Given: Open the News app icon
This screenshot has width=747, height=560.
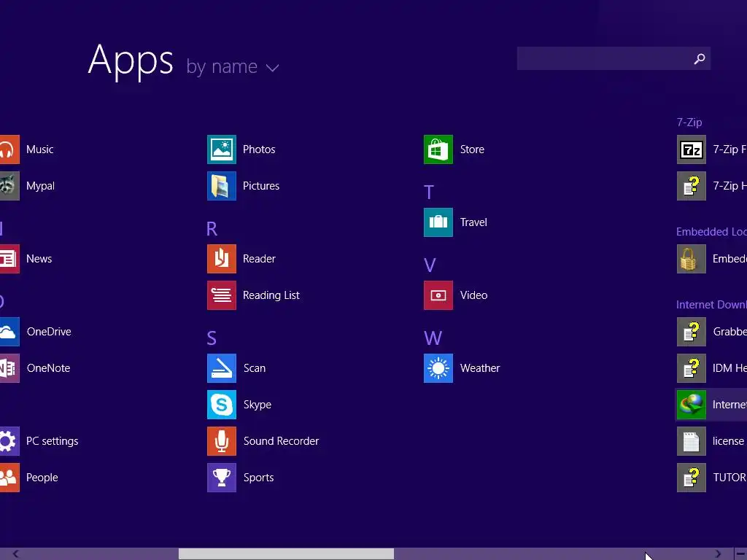Looking at the screenshot, I should 9,259.
